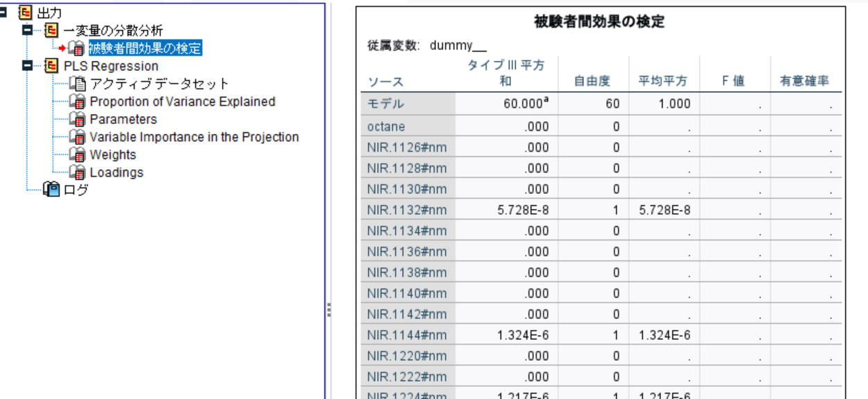Click the アクティブ データセット document icon

[78, 84]
